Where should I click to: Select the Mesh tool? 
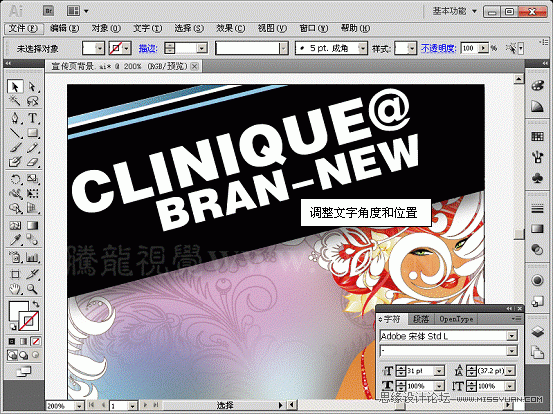pos(15,225)
